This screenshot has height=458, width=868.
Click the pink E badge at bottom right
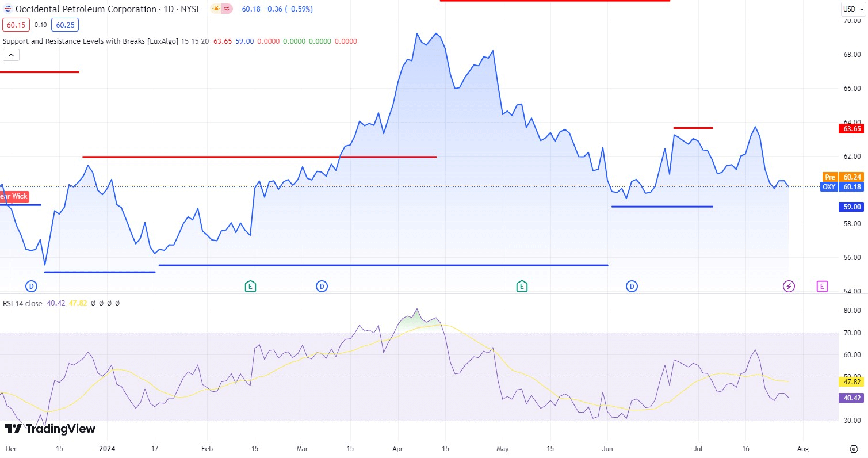point(822,286)
